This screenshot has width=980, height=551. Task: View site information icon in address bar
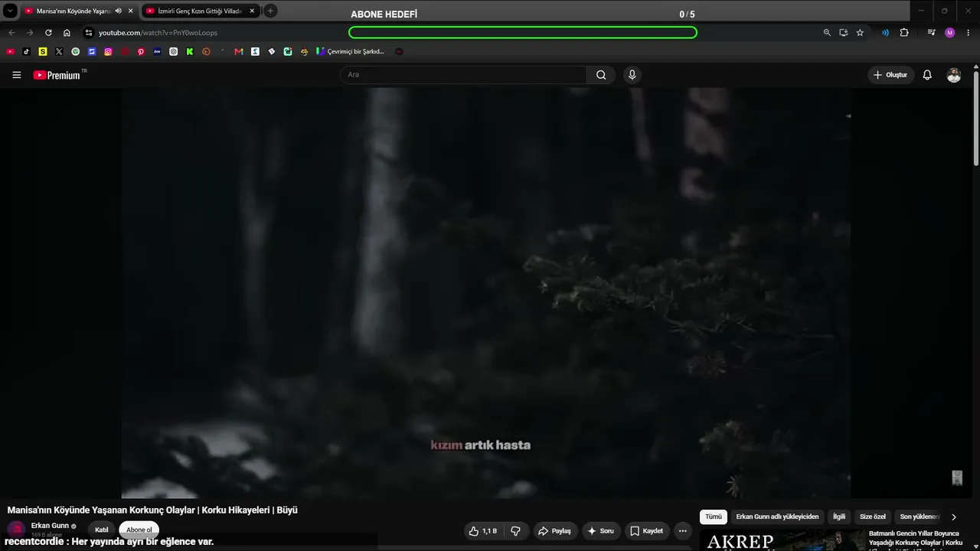88,33
